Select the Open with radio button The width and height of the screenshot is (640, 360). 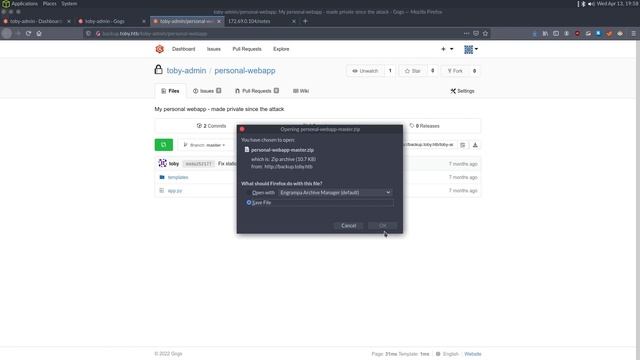249,192
